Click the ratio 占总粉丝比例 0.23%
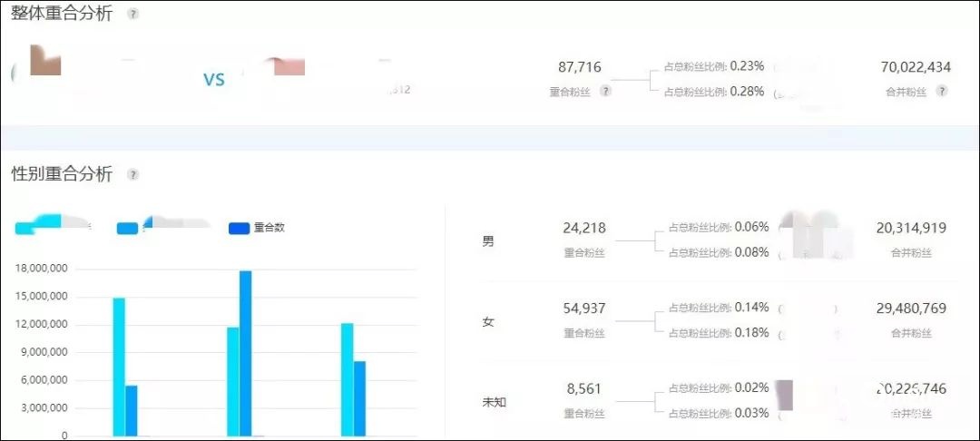This screenshot has width=980, height=441. [x=714, y=67]
